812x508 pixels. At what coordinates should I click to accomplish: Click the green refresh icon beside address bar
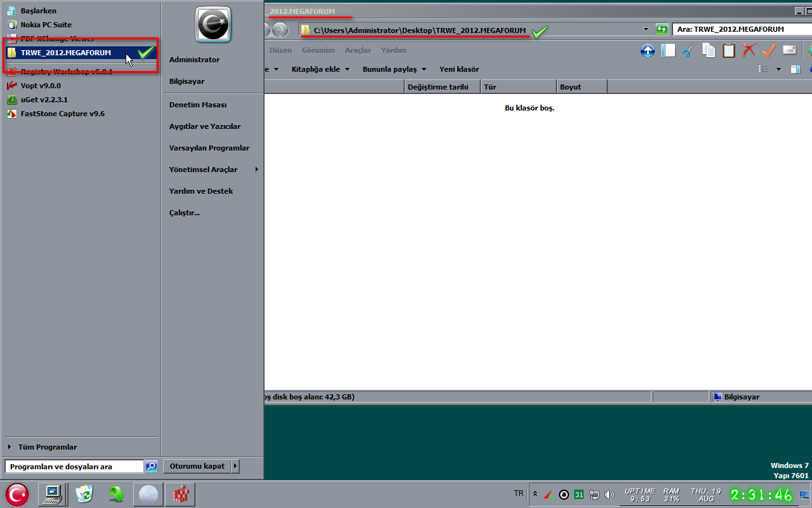[x=662, y=29]
